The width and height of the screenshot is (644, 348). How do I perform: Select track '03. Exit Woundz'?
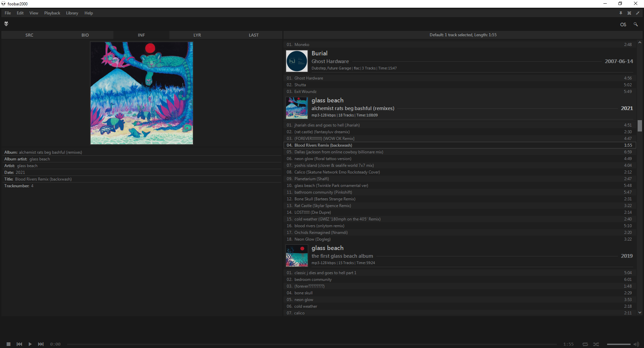tap(460, 92)
